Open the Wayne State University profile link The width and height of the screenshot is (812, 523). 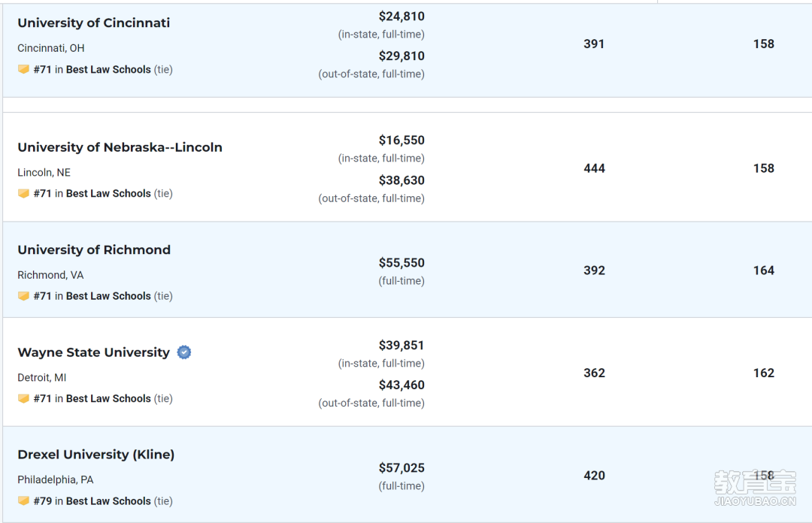point(94,352)
